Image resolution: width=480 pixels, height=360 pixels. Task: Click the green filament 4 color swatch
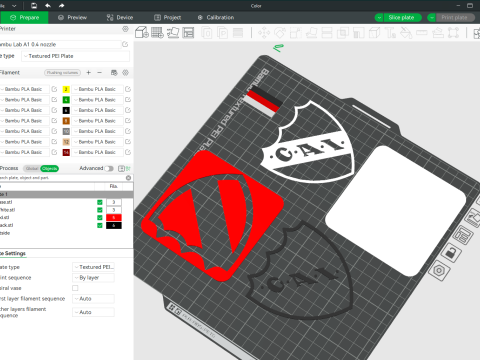point(66,100)
